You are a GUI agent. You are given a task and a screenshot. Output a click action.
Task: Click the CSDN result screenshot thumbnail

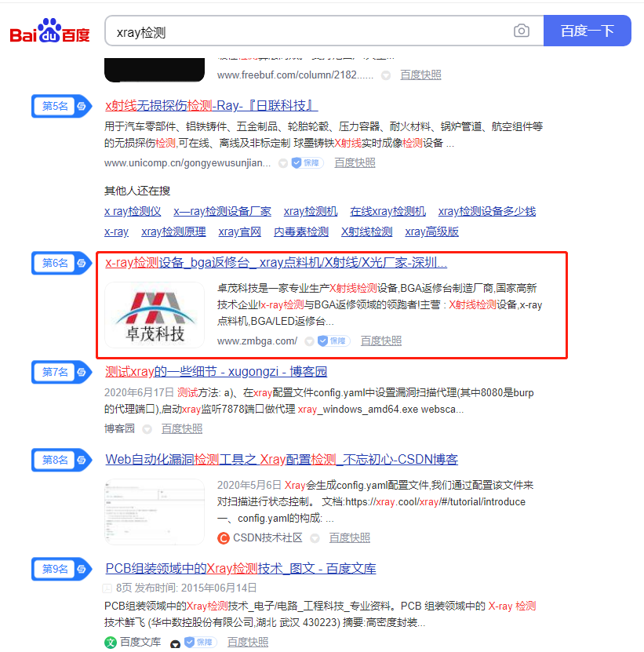155,512
